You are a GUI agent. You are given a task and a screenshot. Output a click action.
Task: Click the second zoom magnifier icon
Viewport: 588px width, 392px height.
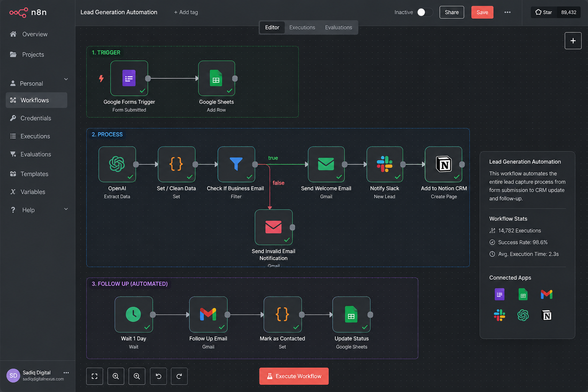(137, 376)
